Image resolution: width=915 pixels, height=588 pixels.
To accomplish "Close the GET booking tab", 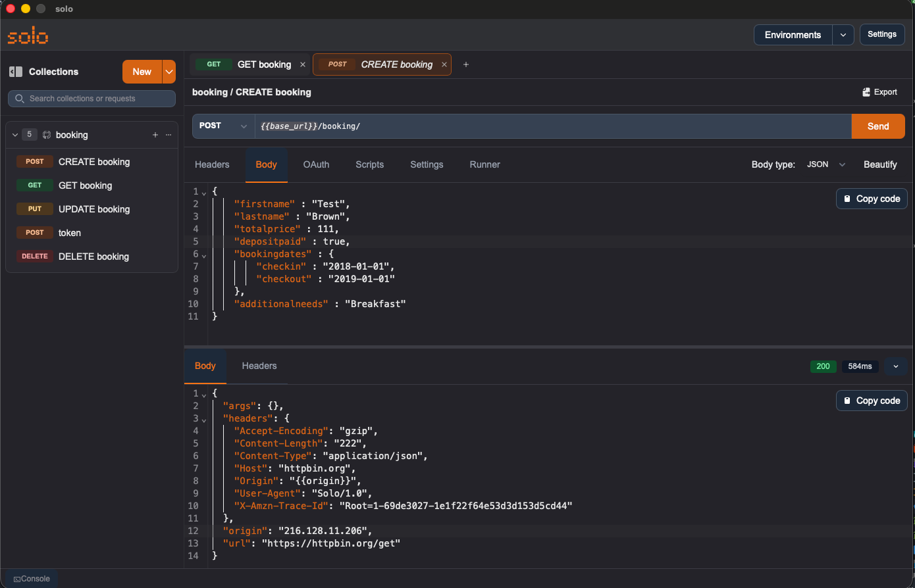I will (x=303, y=64).
